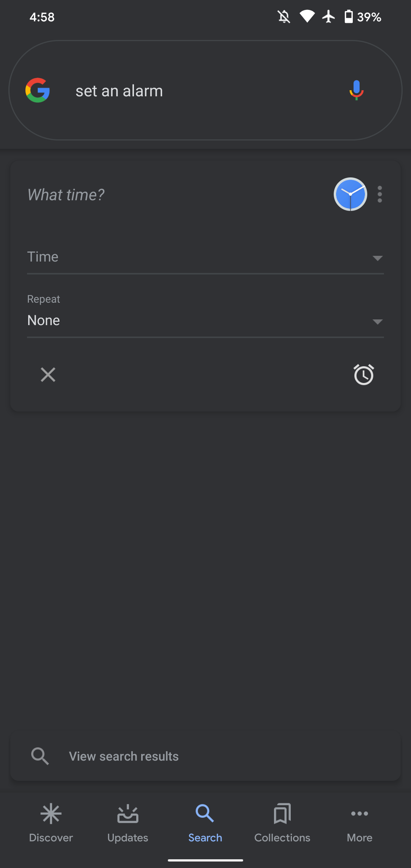This screenshot has height=868, width=411.
Task: Tap the Updates notification bell icon
Action: click(128, 814)
